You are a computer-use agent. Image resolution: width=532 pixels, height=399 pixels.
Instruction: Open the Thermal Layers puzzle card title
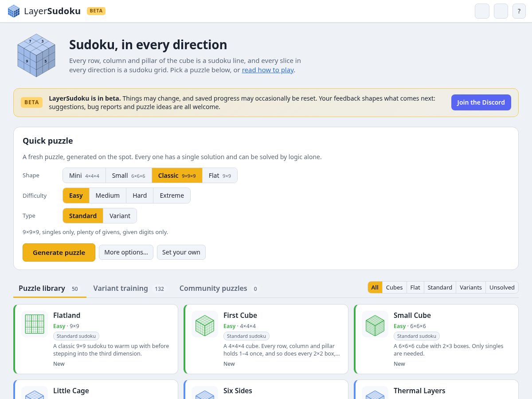(419, 391)
